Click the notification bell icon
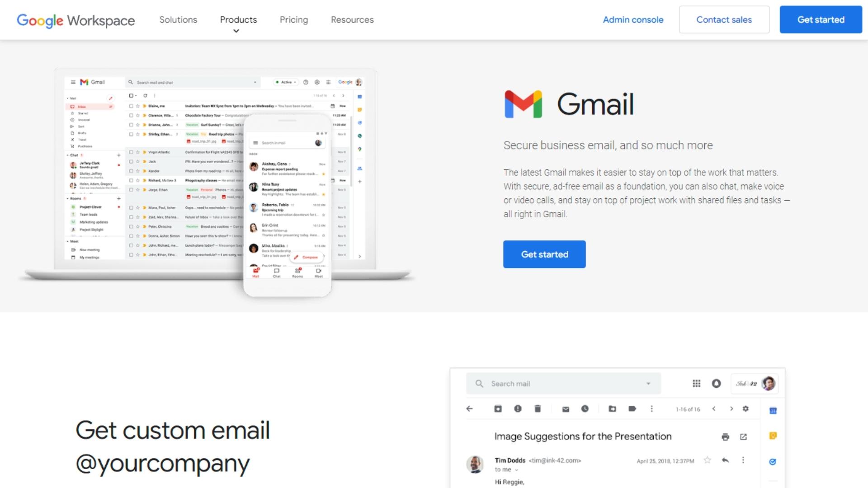Screen dimensions: 868x488 tap(716, 383)
